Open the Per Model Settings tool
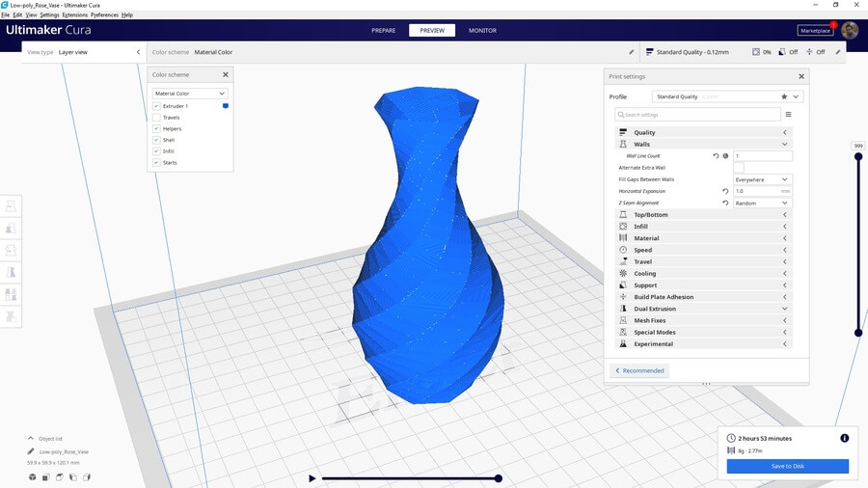 (11, 294)
